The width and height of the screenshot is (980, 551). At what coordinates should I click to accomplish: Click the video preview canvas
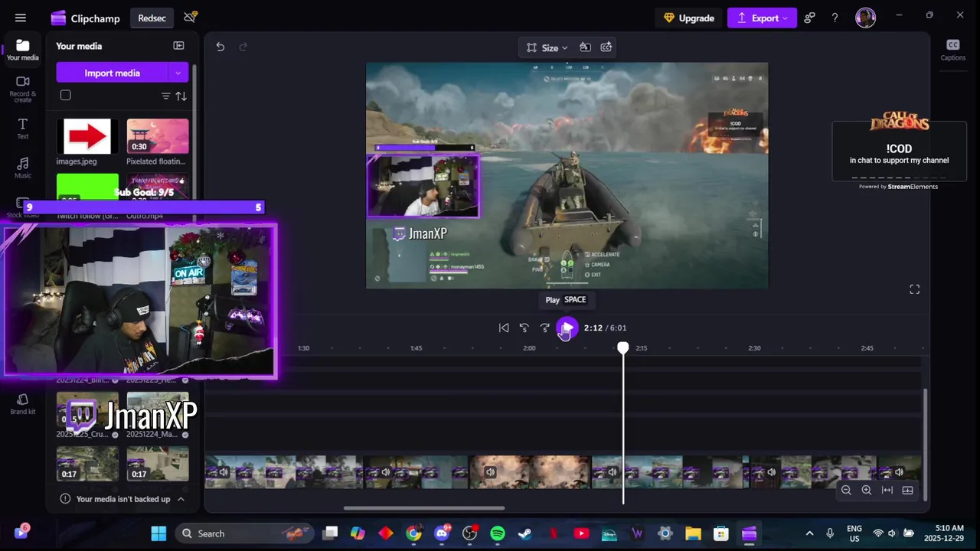tap(567, 176)
